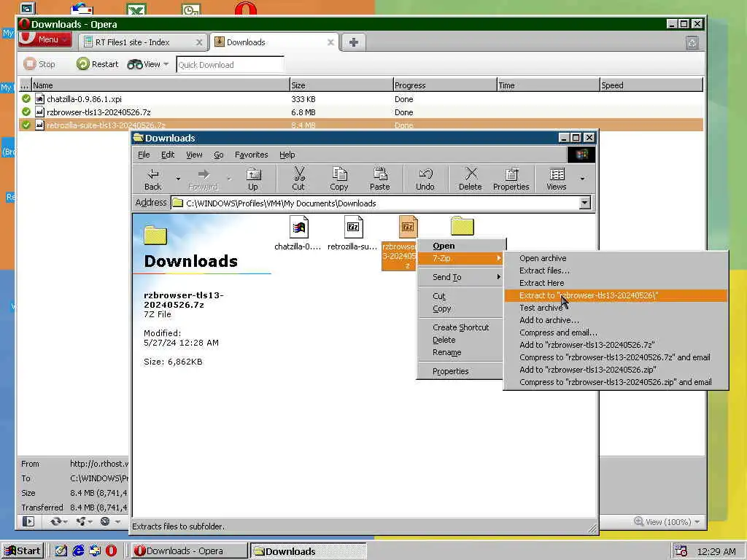
Task: Expand the Address bar dropdown
Action: (x=584, y=203)
